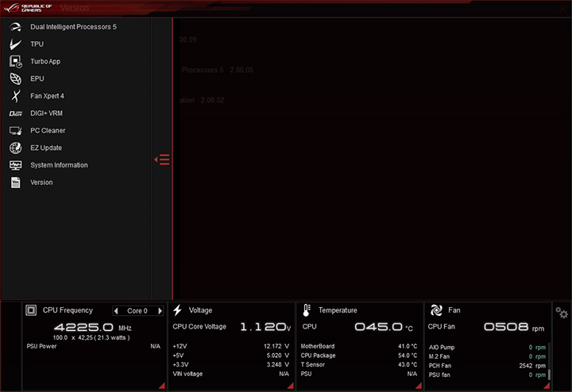Launch the PC Cleaner icon
Screen dimensions: 572x392
tap(16, 131)
